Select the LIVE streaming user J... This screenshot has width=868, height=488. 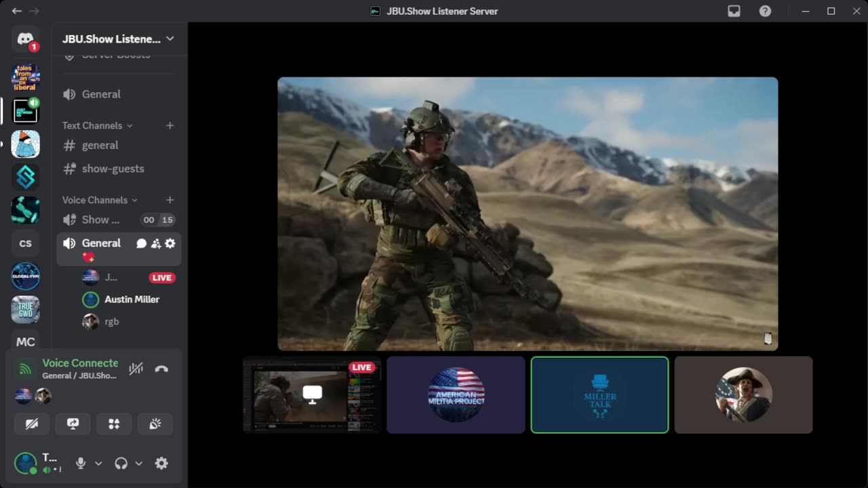click(x=111, y=277)
